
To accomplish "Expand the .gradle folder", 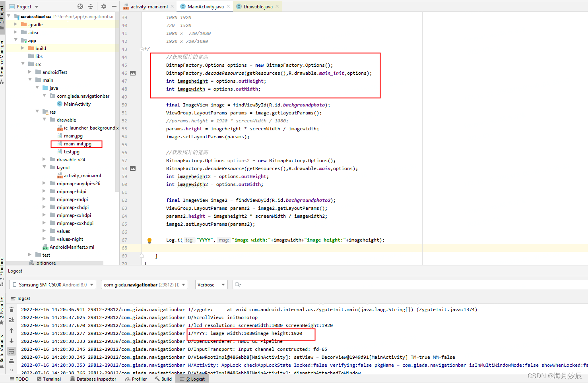I will click(x=16, y=25).
